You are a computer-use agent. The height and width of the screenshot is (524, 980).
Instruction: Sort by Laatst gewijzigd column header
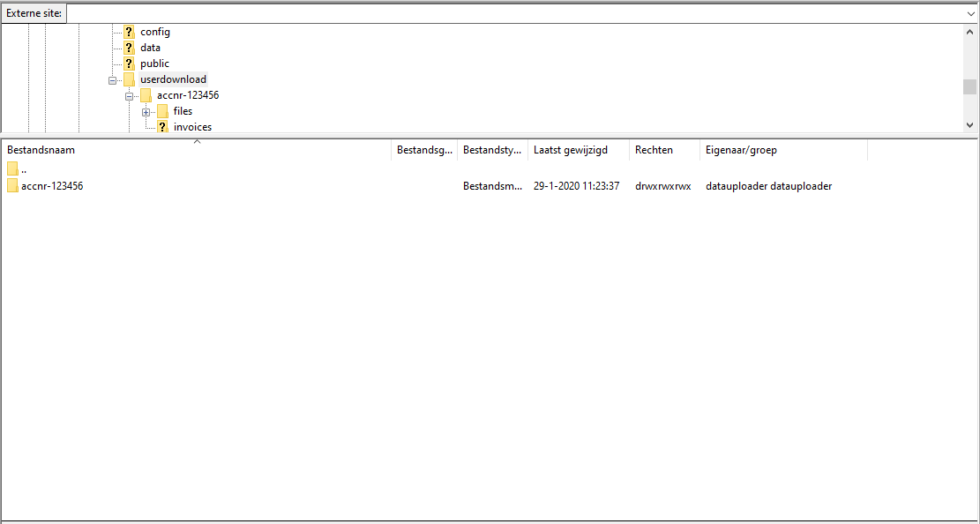click(x=579, y=150)
